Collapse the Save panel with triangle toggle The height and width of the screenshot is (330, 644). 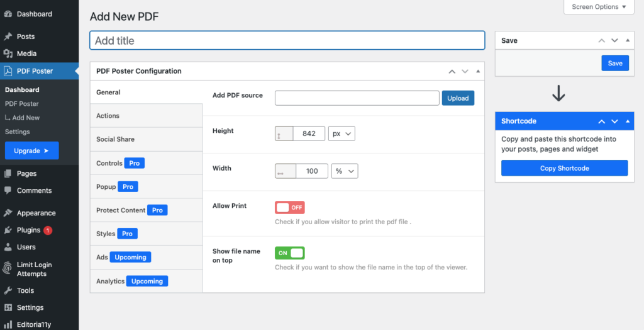click(628, 40)
